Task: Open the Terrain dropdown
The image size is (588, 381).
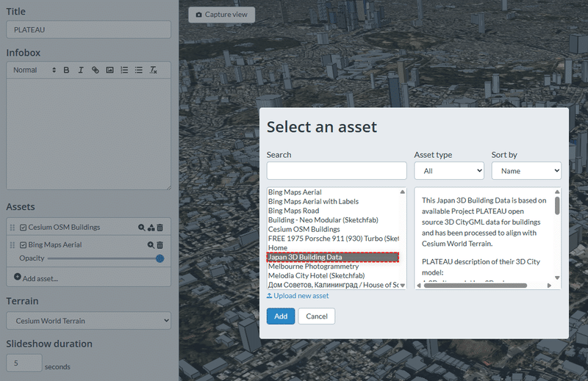Action: click(x=88, y=321)
